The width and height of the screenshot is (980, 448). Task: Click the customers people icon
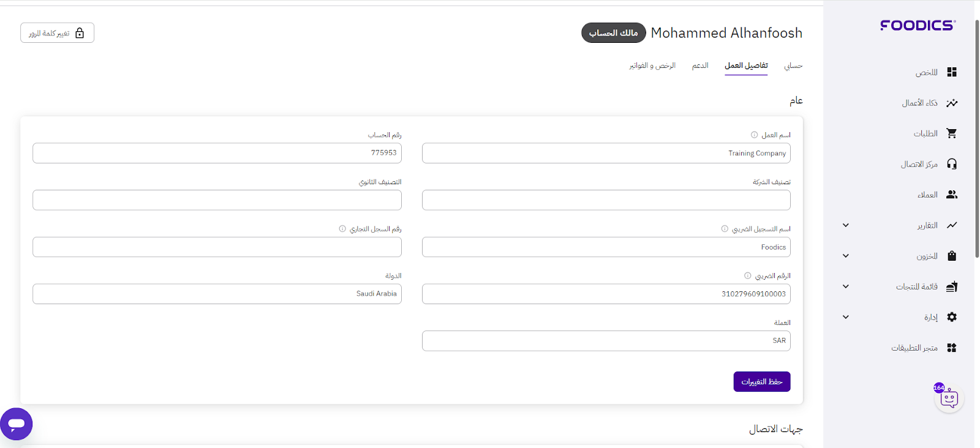951,195
